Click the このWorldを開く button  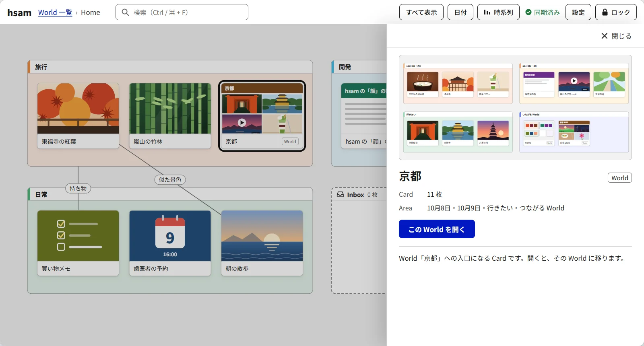click(x=437, y=229)
